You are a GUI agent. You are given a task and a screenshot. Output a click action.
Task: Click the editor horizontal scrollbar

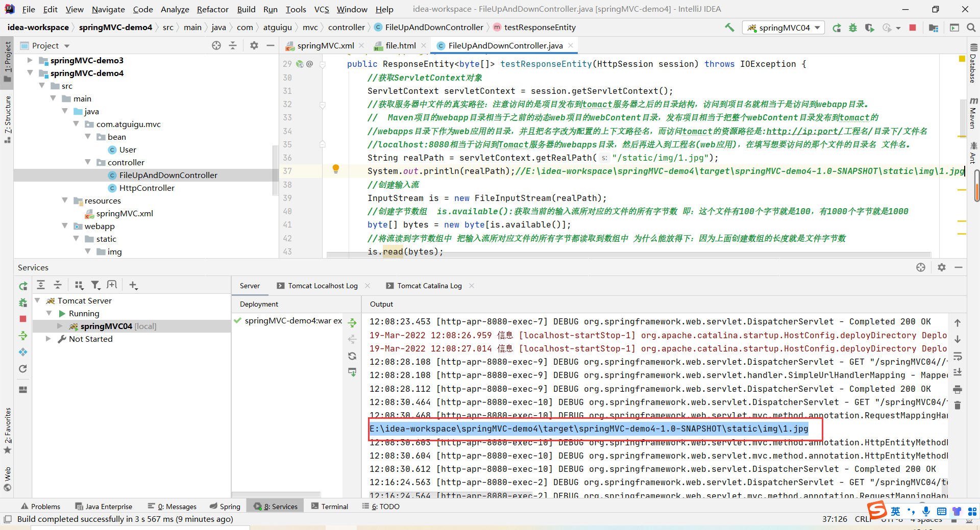click(629, 255)
